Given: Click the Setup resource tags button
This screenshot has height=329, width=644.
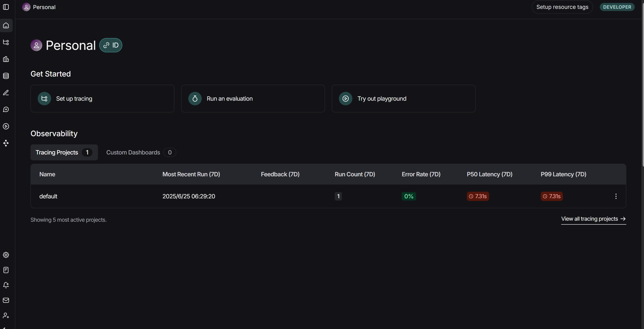Looking at the screenshot, I should click(x=562, y=7).
